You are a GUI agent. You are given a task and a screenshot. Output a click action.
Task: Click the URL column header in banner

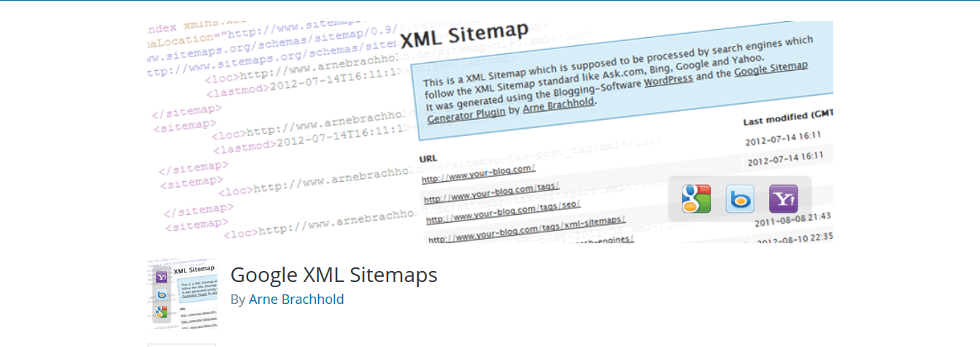coord(428,159)
